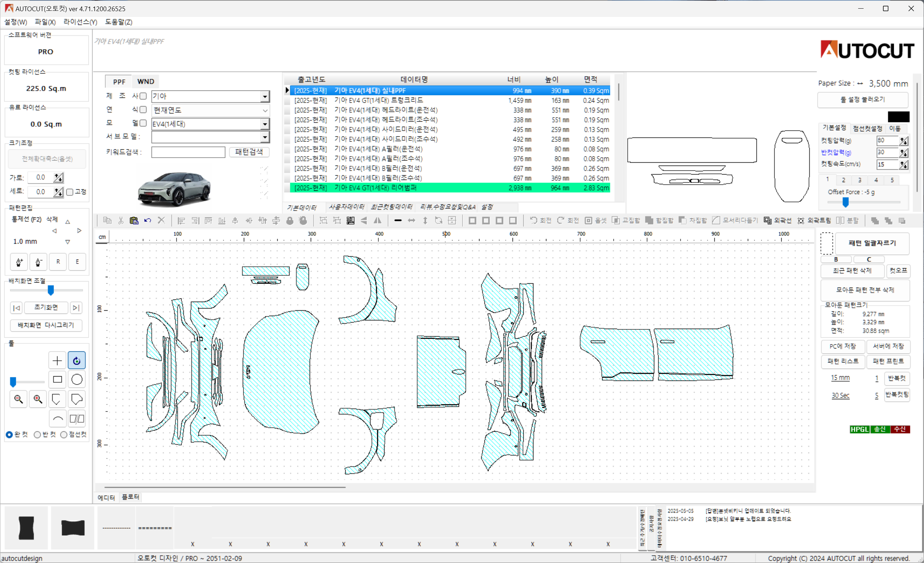Switch to the 플로터 tab
This screenshot has width=924, height=563.
click(131, 497)
